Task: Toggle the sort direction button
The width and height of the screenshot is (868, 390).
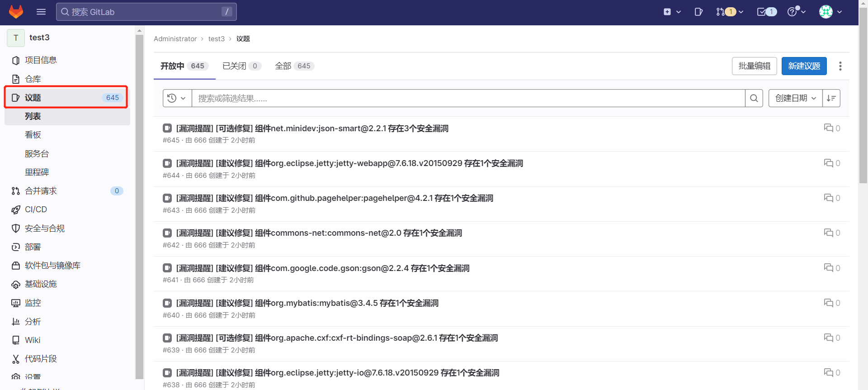Action: coord(831,98)
